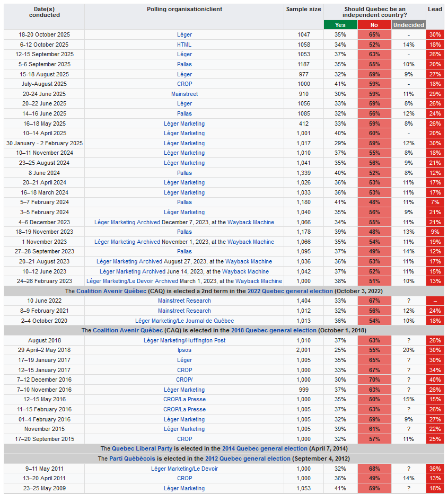Open Mainstreet Research link for 8–9 February 2021
The image size is (448, 494).
click(185, 311)
